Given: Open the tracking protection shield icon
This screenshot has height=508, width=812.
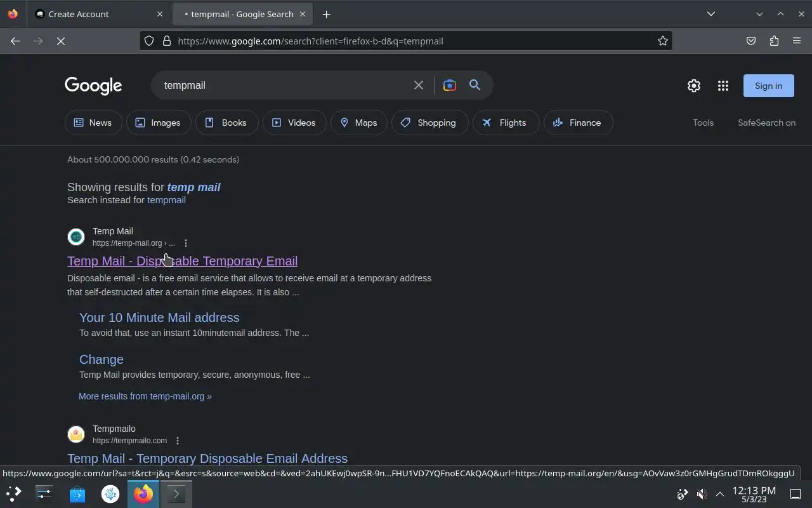Looking at the screenshot, I should pyautogui.click(x=149, y=41).
